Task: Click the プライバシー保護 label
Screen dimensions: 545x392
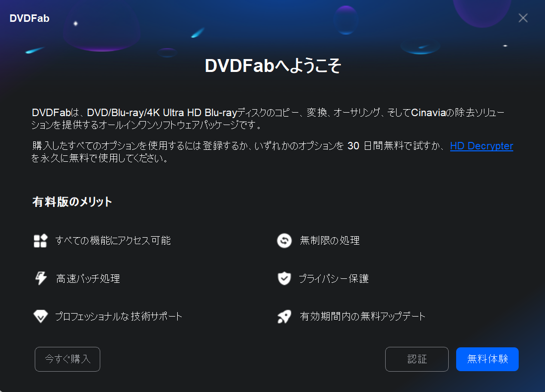Action: 334,278
